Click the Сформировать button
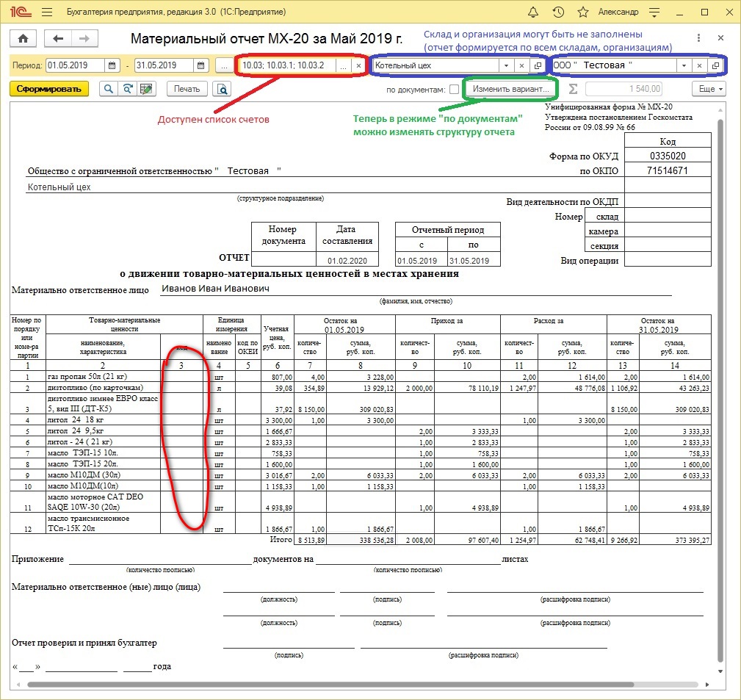 [49, 89]
